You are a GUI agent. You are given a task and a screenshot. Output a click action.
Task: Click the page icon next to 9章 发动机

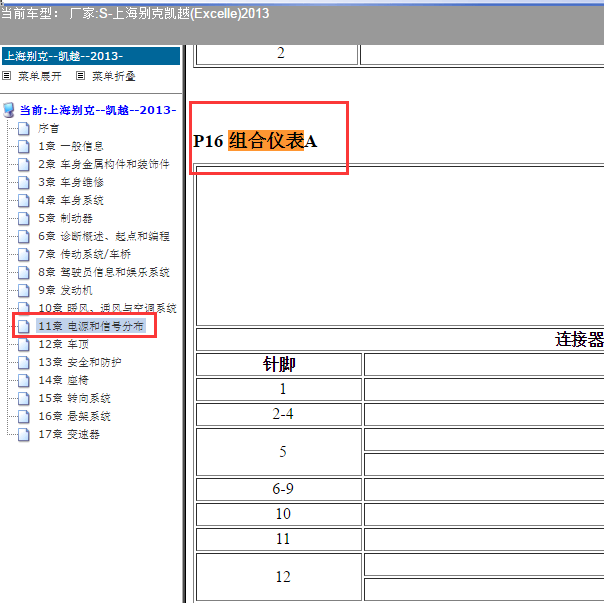[x=23, y=291]
